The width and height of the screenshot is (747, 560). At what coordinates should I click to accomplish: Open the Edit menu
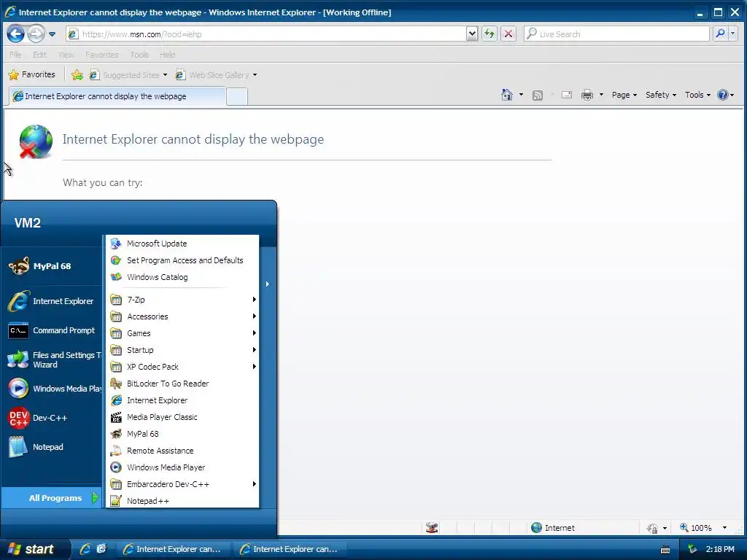(x=39, y=55)
